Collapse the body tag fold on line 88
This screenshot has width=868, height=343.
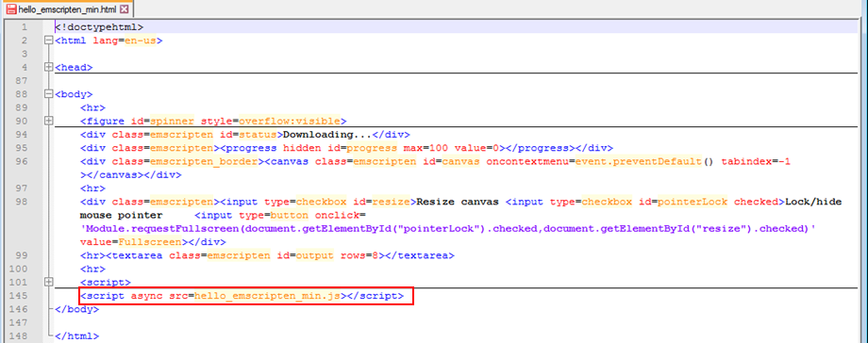(x=49, y=94)
